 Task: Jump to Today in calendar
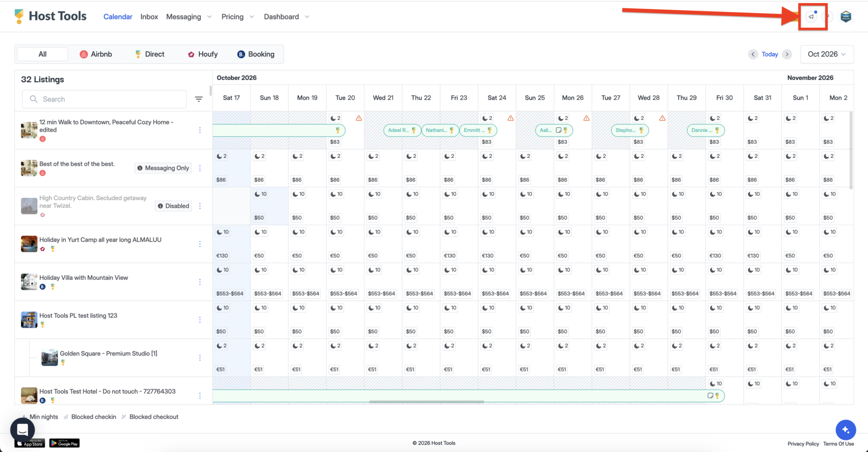pyautogui.click(x=770, y=54)
